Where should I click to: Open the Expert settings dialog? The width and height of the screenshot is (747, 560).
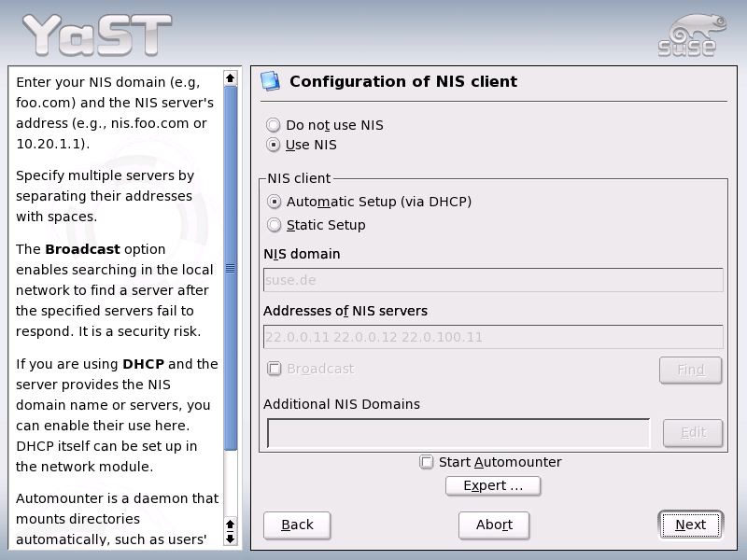tap(493, 485)
